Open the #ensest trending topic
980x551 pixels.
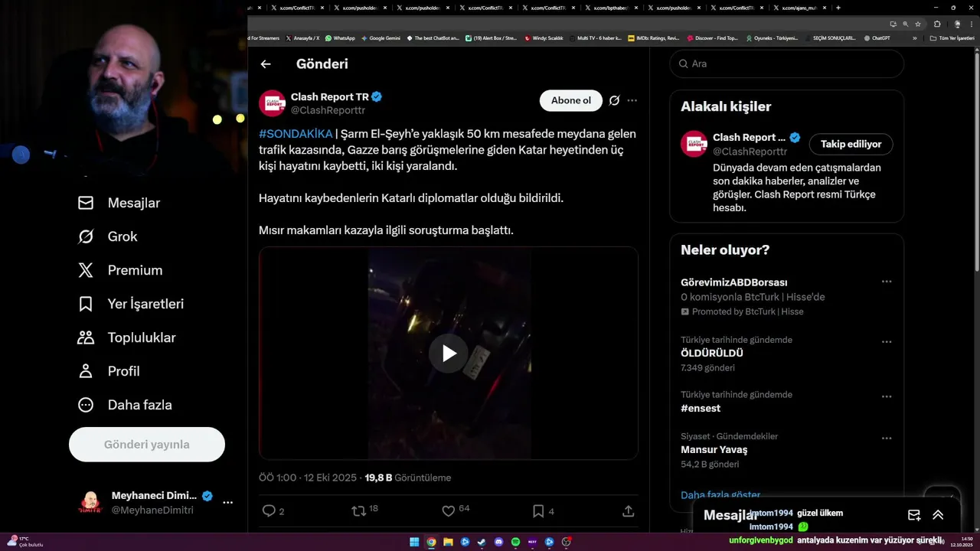tap(701, 409)
